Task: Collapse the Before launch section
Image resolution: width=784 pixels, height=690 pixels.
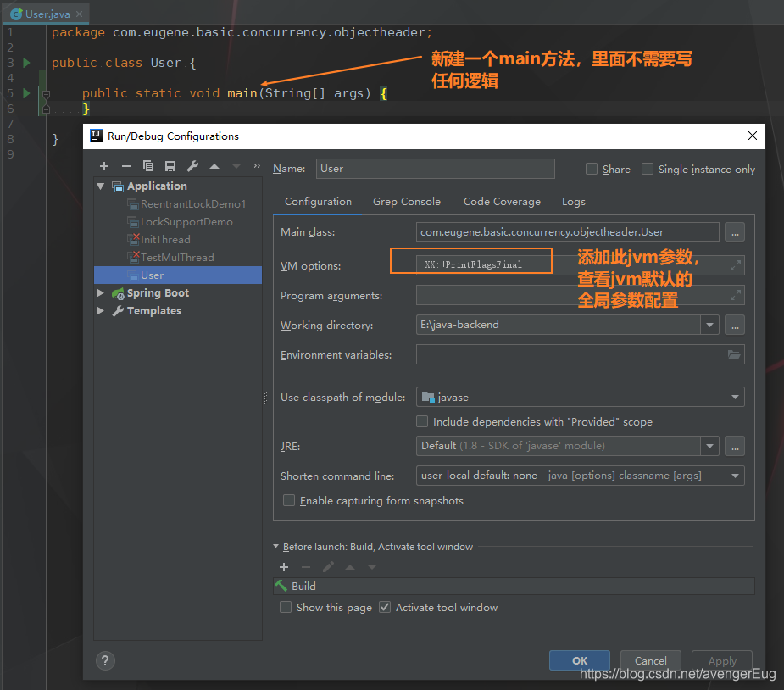Action: point(276,547)
